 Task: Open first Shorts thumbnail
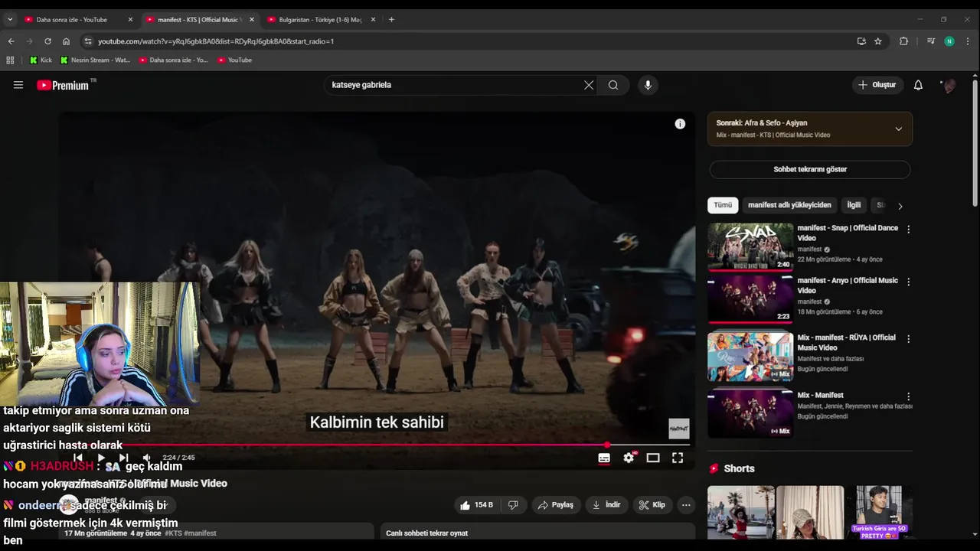click(x=741, y=513)
